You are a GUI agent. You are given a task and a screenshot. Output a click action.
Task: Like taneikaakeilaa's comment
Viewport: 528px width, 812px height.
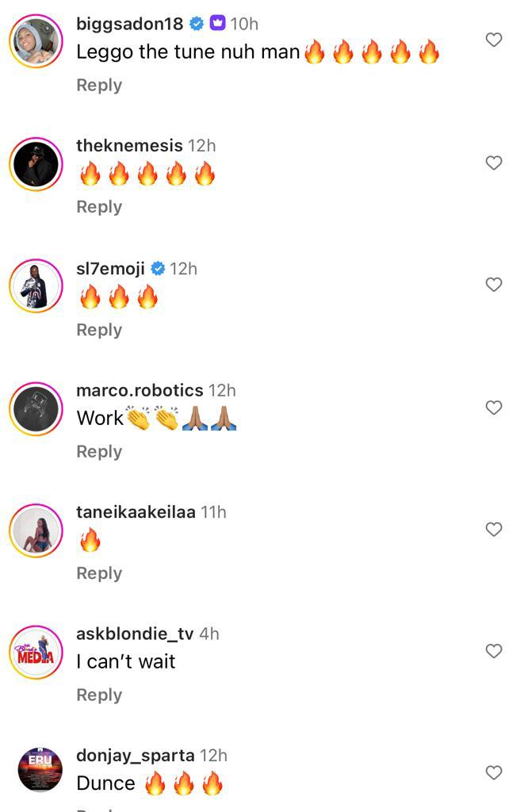494,529
